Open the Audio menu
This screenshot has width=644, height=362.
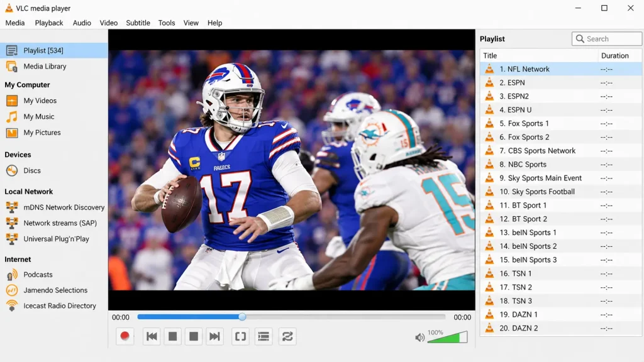click(x=82, y=23)
